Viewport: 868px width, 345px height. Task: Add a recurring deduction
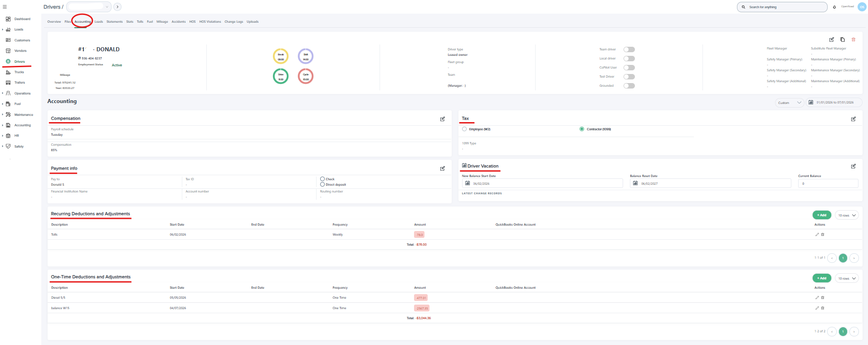(x=822, y=215)
